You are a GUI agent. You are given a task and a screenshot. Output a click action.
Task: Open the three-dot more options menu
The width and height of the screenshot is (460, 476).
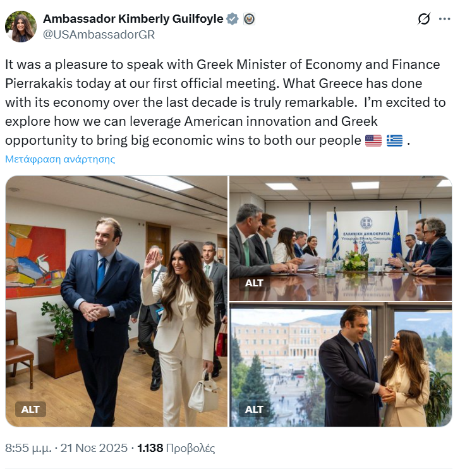445,20
